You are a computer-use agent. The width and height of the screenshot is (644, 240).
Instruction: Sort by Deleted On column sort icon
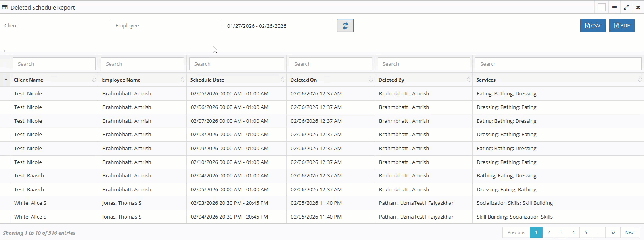tap(371, 80)
